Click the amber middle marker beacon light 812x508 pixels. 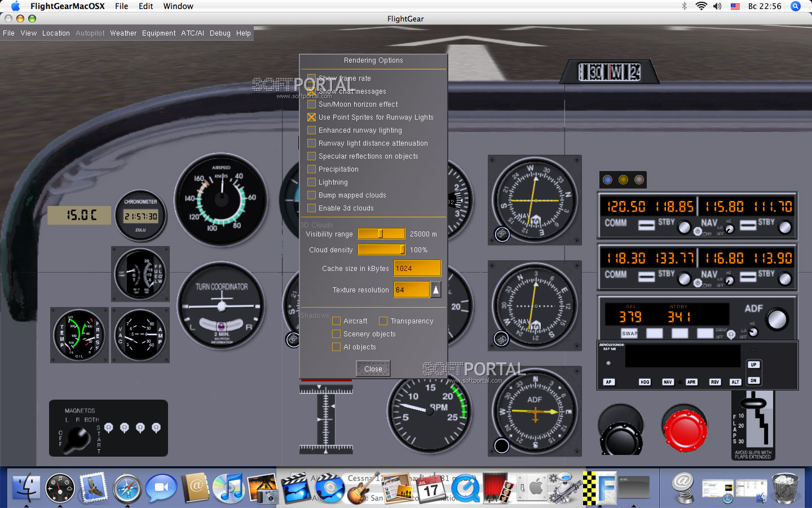623,179
